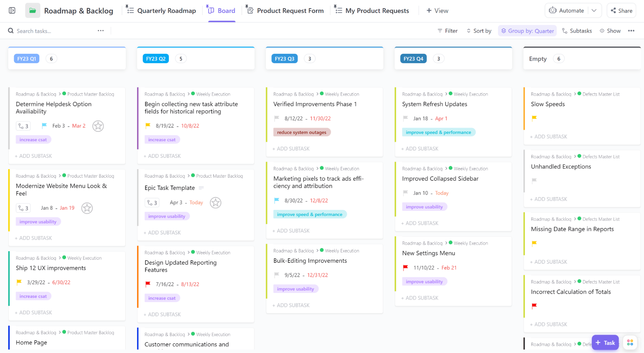Open the Sort by dropdown
Image resolution: width=644 pixels, height=353 pixels.
(x=479, y=31)
